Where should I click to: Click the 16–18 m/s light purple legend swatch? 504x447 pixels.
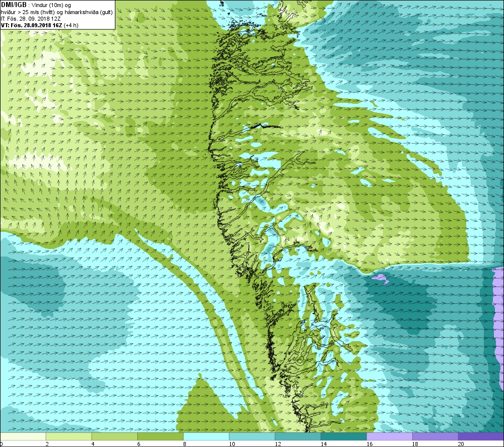click(x=390, y=436)
